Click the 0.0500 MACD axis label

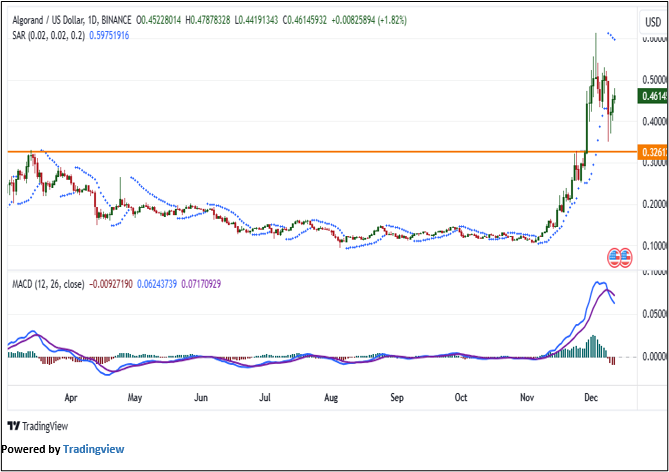point(655,315)
